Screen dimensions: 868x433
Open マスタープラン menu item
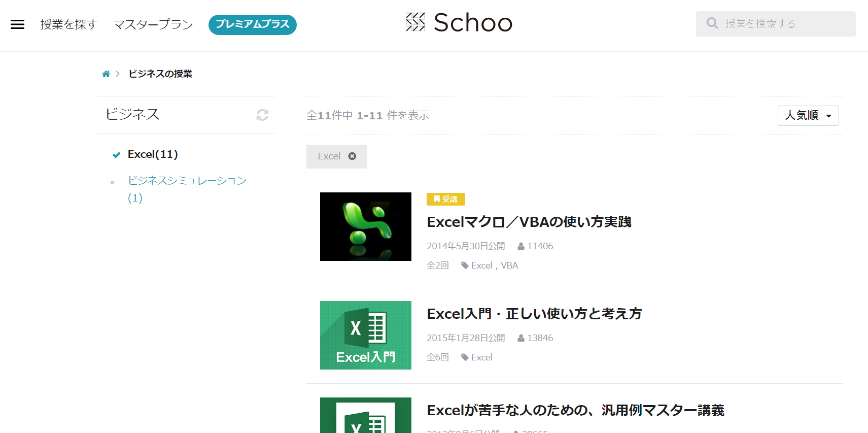153,24
